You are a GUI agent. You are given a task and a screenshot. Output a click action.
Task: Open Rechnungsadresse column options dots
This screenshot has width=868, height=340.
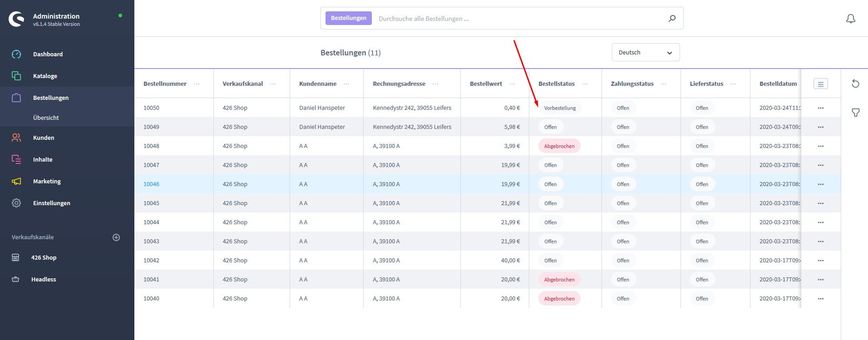[435, 84]
